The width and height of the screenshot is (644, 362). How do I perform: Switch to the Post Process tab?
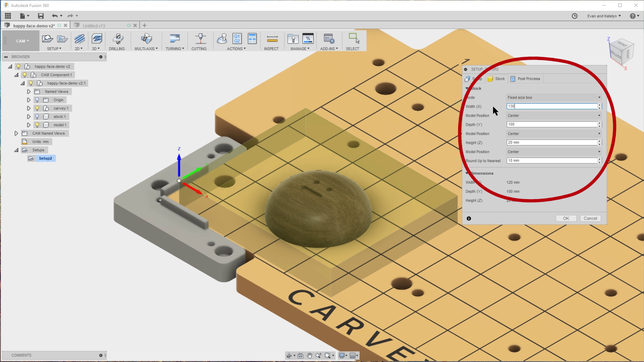coord(525,78)
